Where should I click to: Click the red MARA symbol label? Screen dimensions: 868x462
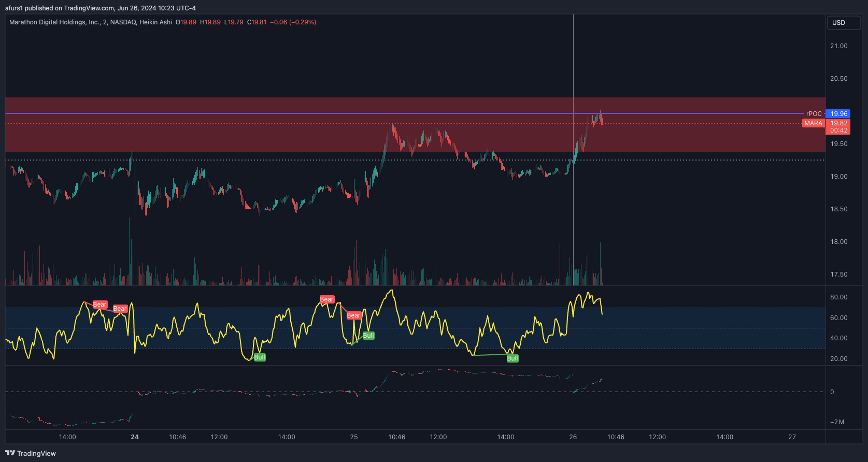pyautogui.click(x=813, y=123)
